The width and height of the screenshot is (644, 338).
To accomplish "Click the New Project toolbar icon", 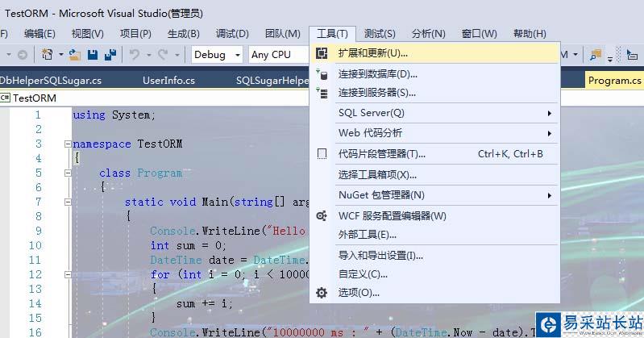I will (x=48, y=54).
